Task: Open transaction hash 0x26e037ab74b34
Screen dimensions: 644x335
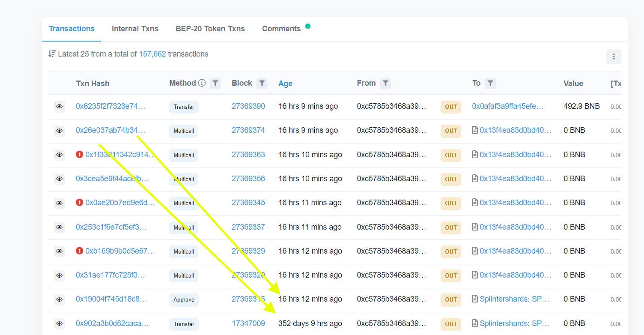Action: [x=110, y=130]
